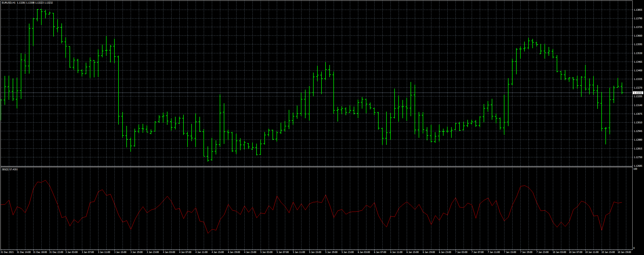Click the 31 Dec 2021 time label
Image resolution: width=644 pixels, height=255 pixels.
pyautogui.click(x=7, y=252)
